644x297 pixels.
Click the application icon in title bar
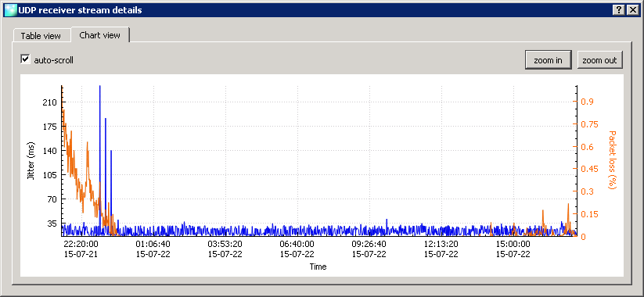[x=10, y=10]
